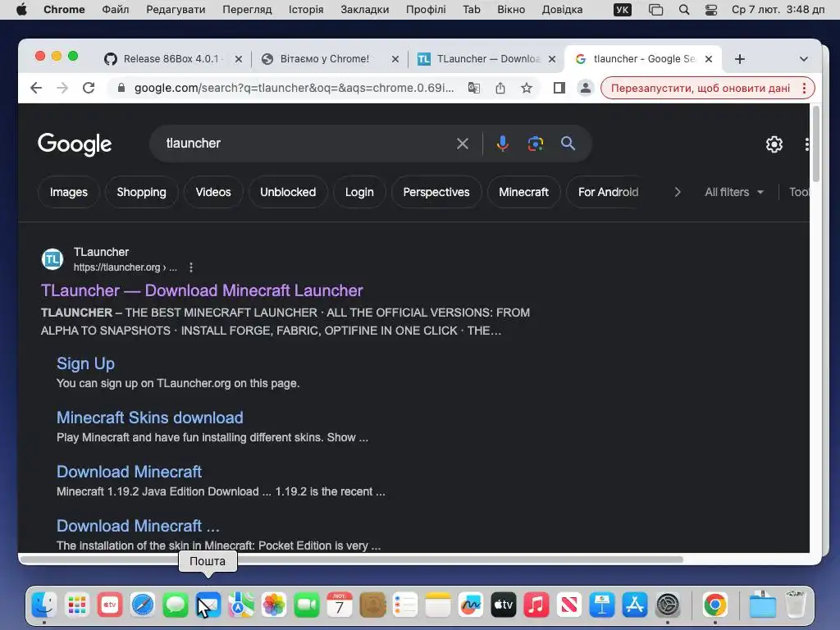
Task: Open Apple TV from the Dock
Action: point(503,605)
